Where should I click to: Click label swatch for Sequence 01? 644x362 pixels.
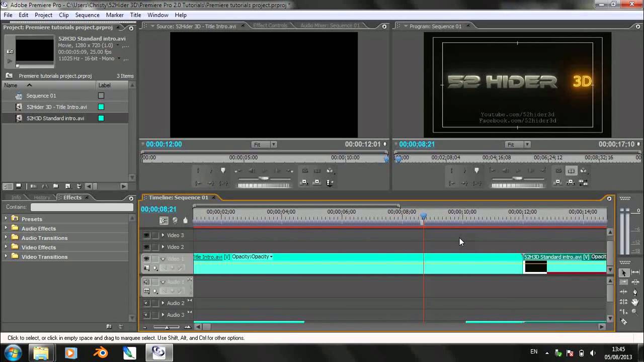[x=101, y=96]
